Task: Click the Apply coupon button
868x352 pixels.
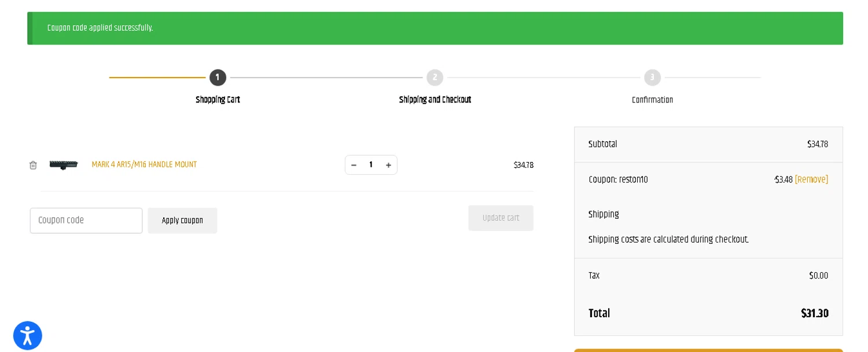Action: point(182,221)
